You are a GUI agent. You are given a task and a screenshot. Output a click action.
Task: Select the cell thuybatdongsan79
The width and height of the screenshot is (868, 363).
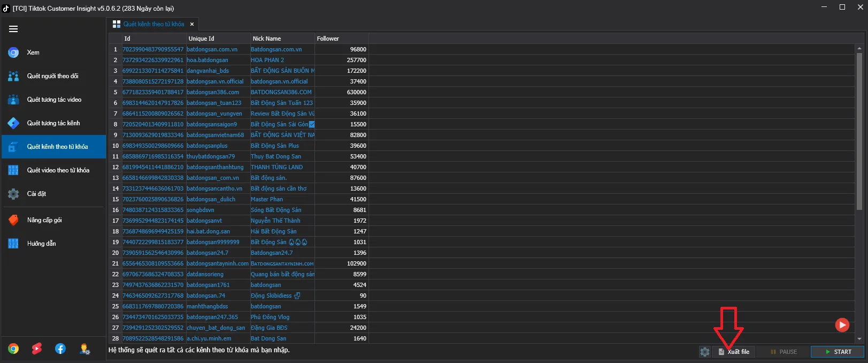tap(218, 156)
